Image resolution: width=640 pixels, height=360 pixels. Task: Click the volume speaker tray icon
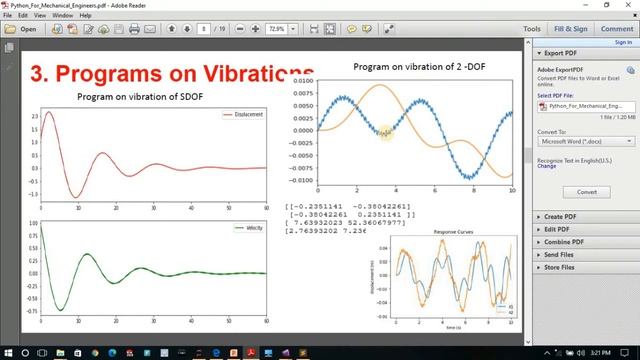point(581,353)
